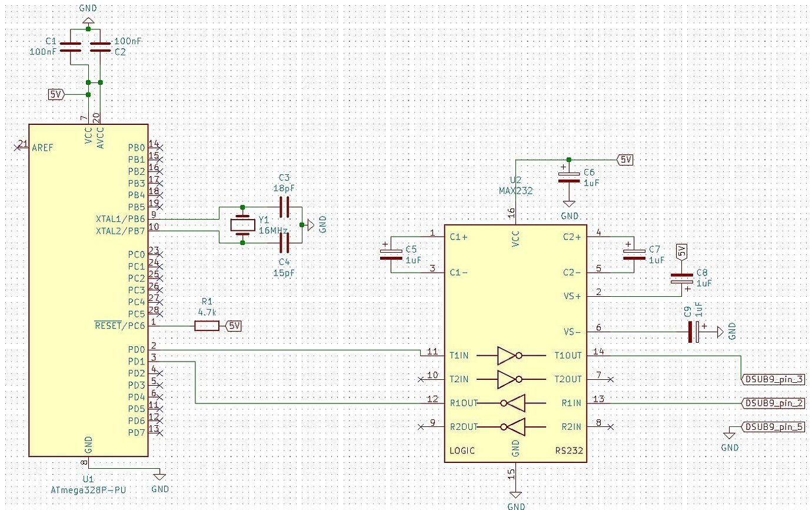
Task: Click the resistor R1 symbol
Action: coord(205,326)
